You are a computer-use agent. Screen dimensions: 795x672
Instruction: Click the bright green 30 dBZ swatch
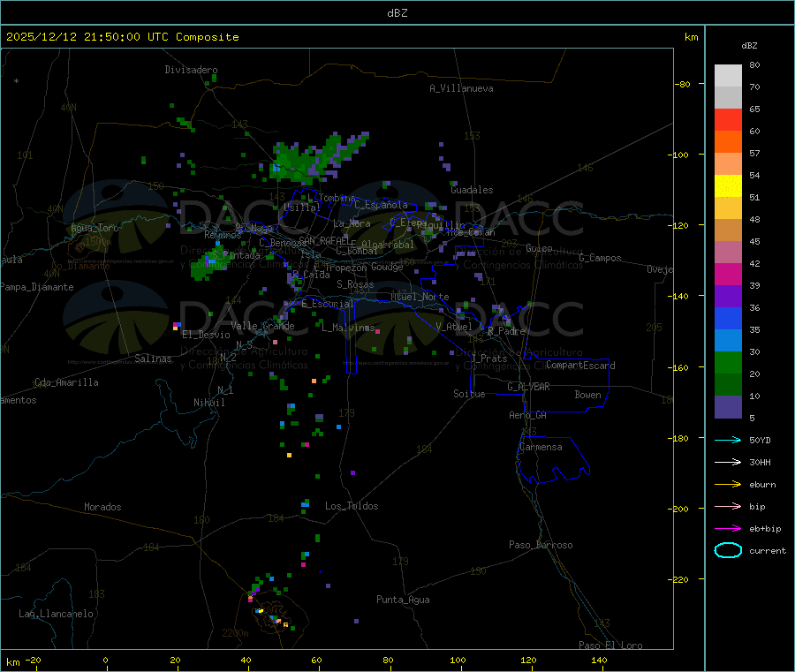coord(728,362)
